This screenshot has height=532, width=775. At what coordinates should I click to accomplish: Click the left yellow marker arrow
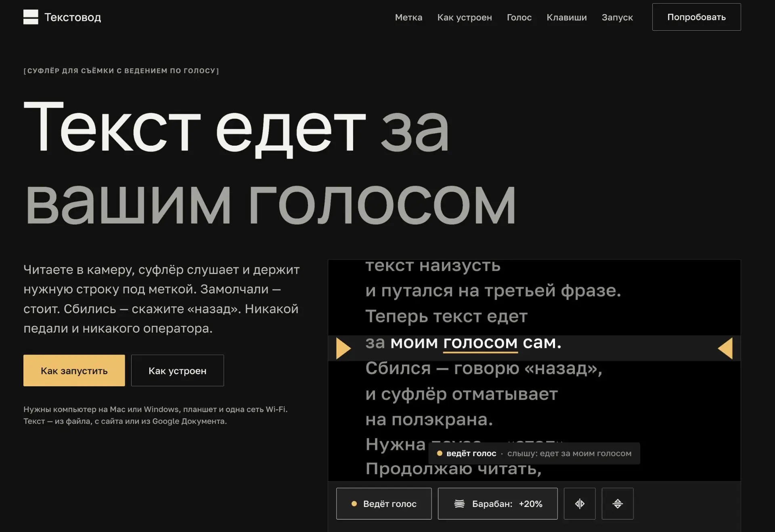344,348
